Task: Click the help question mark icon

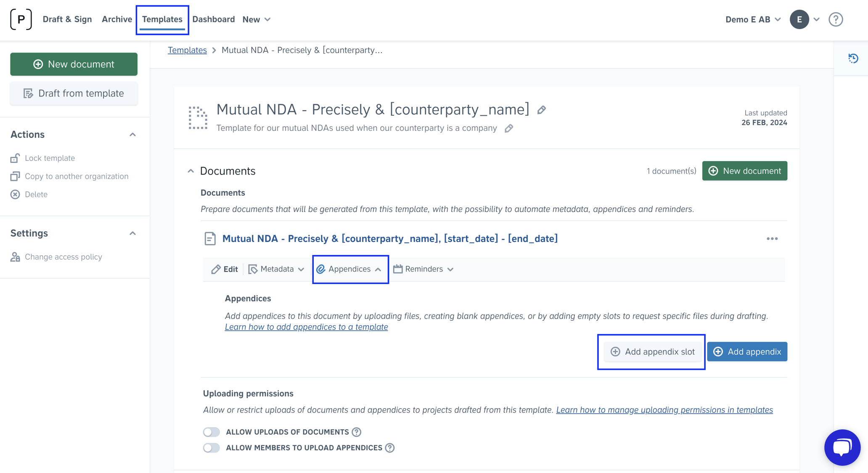Action: pyautogui.click(x=836, y=19)
